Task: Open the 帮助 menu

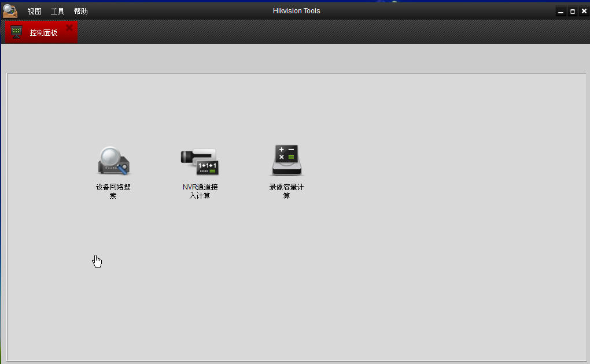Action: 80,10
